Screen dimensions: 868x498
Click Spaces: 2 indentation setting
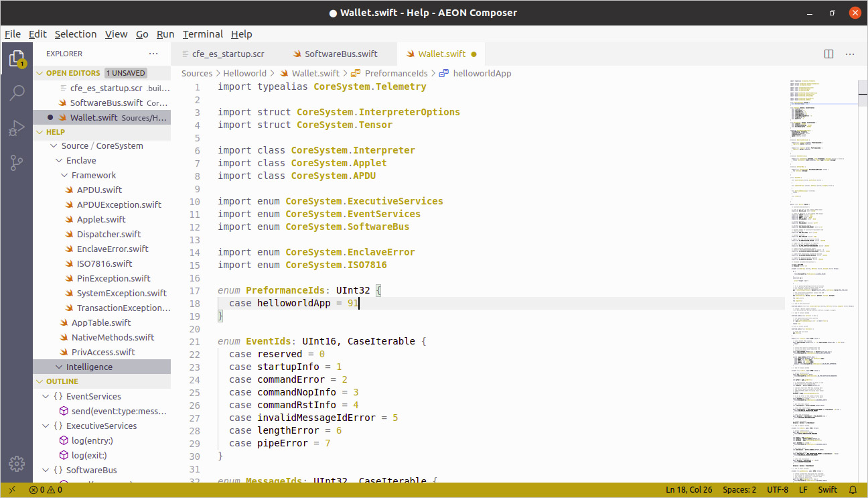(739, 490)
